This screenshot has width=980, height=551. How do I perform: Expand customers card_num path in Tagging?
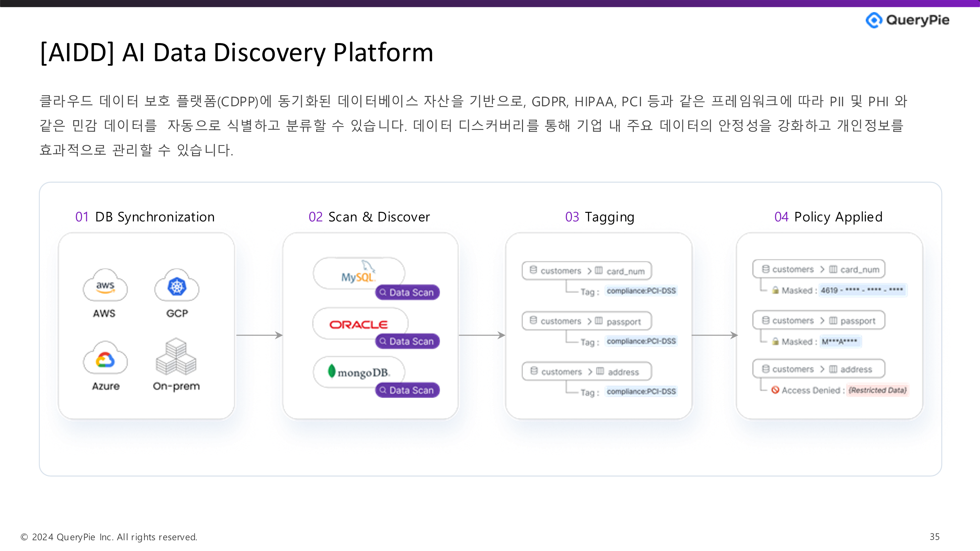pos(586,271)
